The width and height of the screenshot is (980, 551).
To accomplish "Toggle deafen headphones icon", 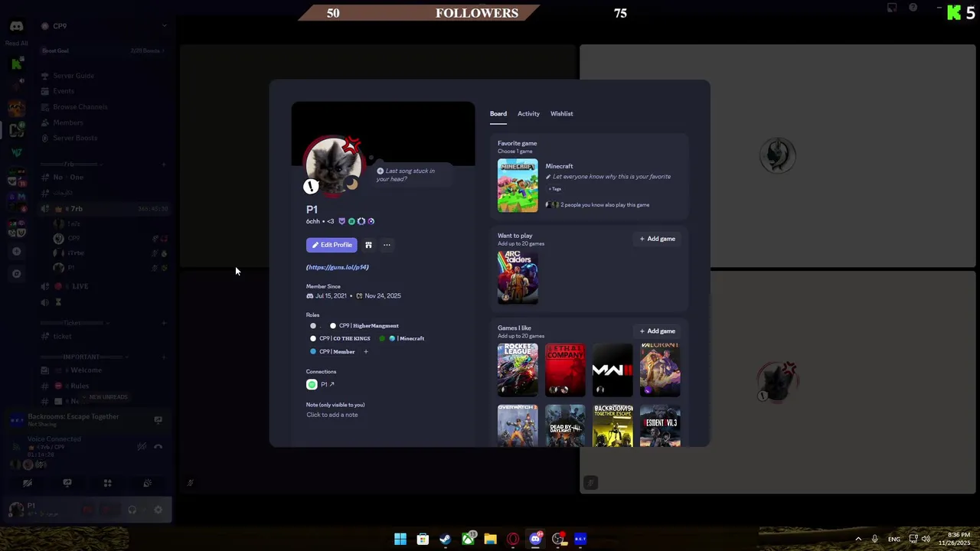I will pyautogui.click(x=132, y=510).
